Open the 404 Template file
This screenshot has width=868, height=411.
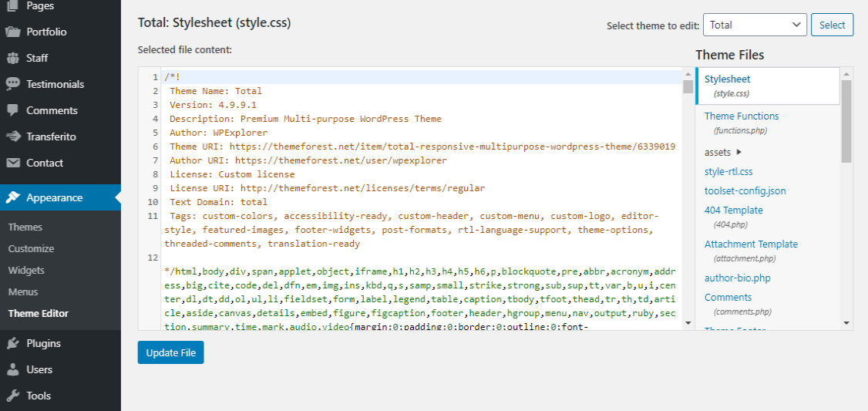click(x=733, y=211)
